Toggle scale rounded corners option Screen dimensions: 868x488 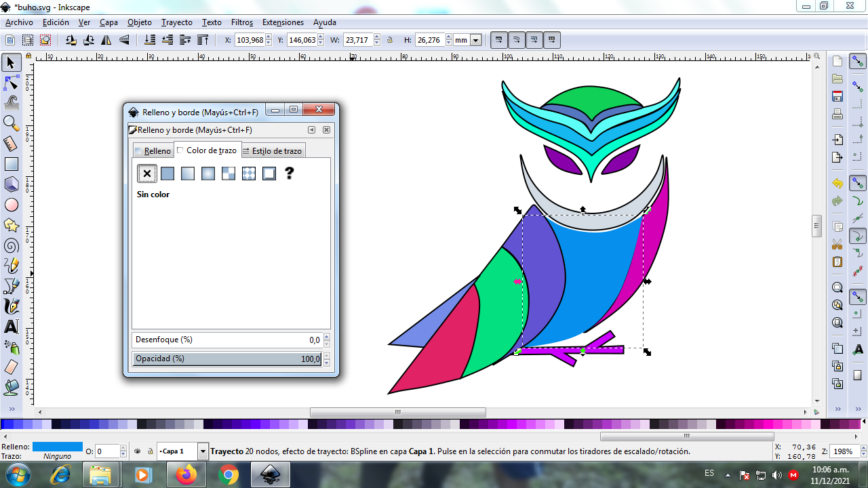516,40
